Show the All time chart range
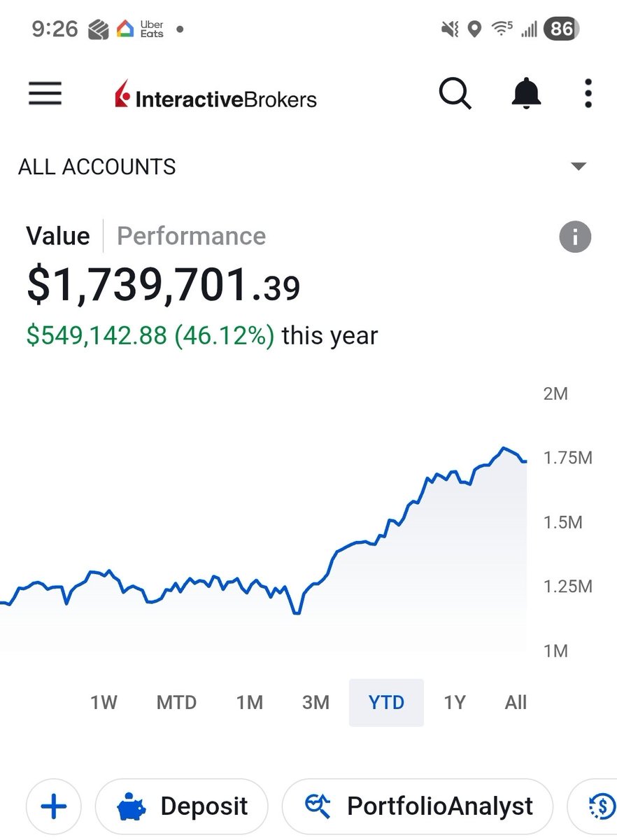The width and height of the screenshot is (617, 840). point(516,702)
